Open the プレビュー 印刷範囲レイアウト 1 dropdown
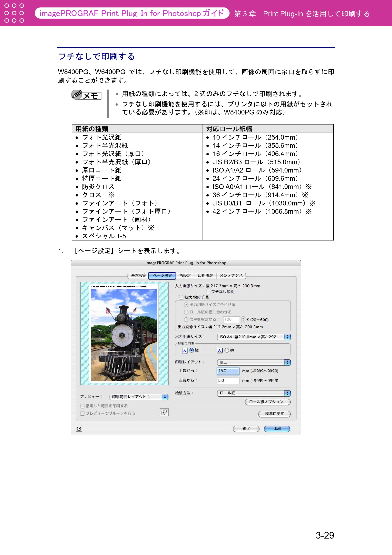The image size is (392, 555). 139,397
